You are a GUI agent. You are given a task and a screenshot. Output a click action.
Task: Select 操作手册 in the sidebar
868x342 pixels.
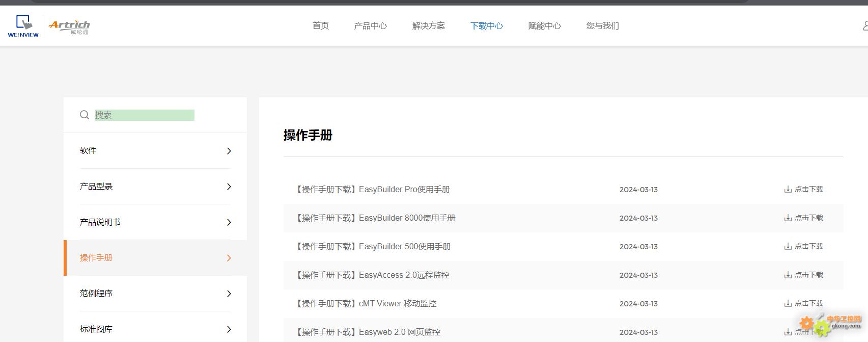pyautogui.click(x=96, y=258)
